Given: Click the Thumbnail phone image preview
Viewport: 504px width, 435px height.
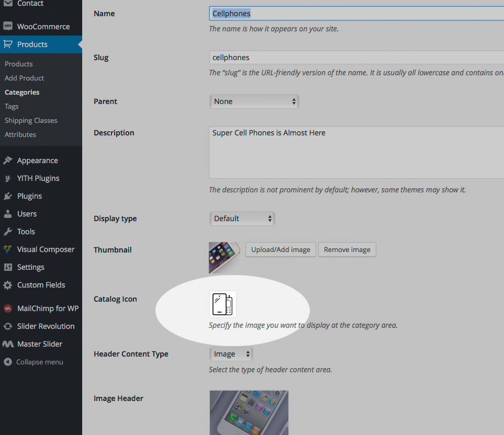Looking at the screenshot, I should (x=225, y=257).
